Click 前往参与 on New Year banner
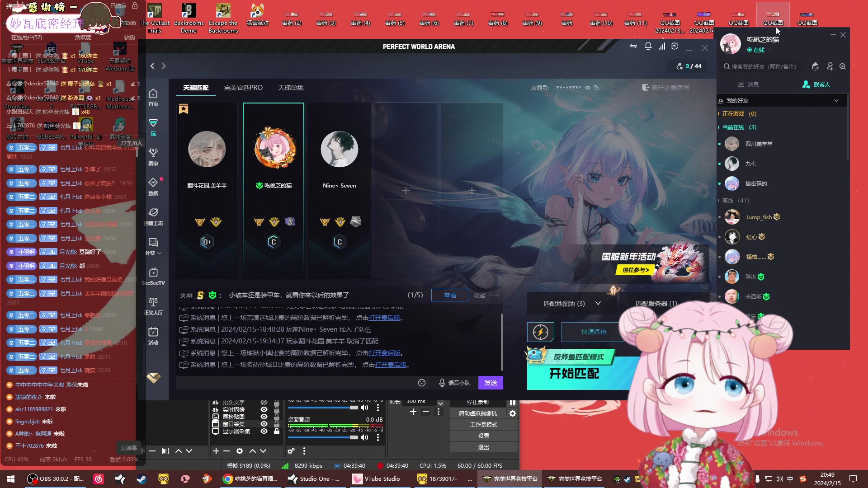Screen dimensions: 868x488 pyautogui.click(x=635, y=270)
